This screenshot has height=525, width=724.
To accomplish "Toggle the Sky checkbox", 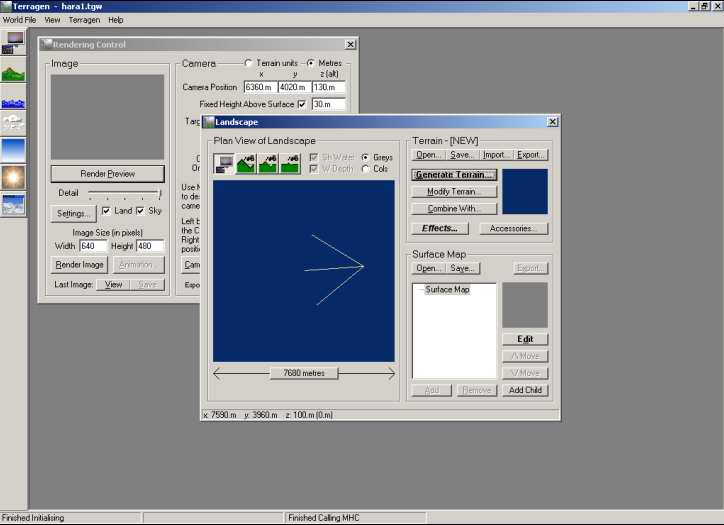I will 140,212.
